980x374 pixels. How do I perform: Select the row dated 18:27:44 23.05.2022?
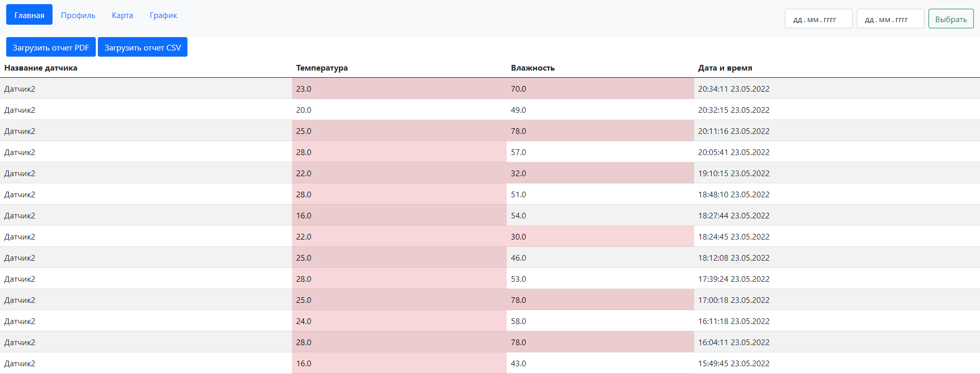pos(733,215)
